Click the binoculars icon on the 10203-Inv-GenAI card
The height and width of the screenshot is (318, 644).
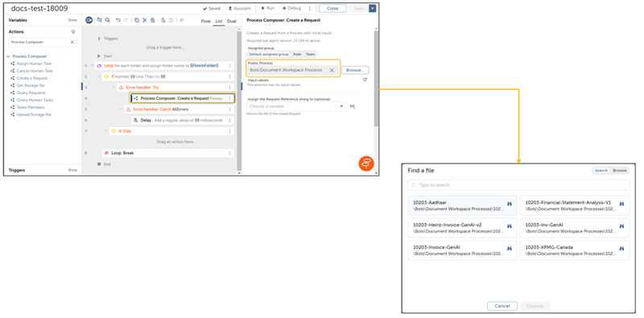(x=621, y=226)
